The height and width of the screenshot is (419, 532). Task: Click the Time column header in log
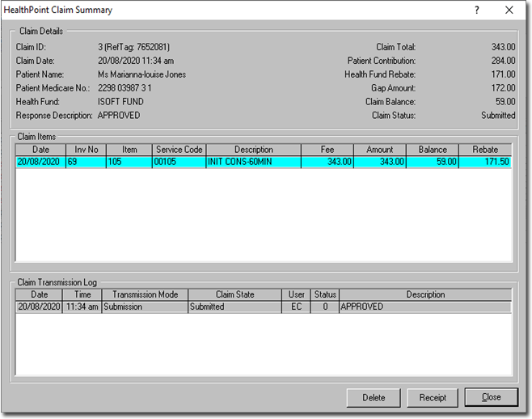(82, 294)
